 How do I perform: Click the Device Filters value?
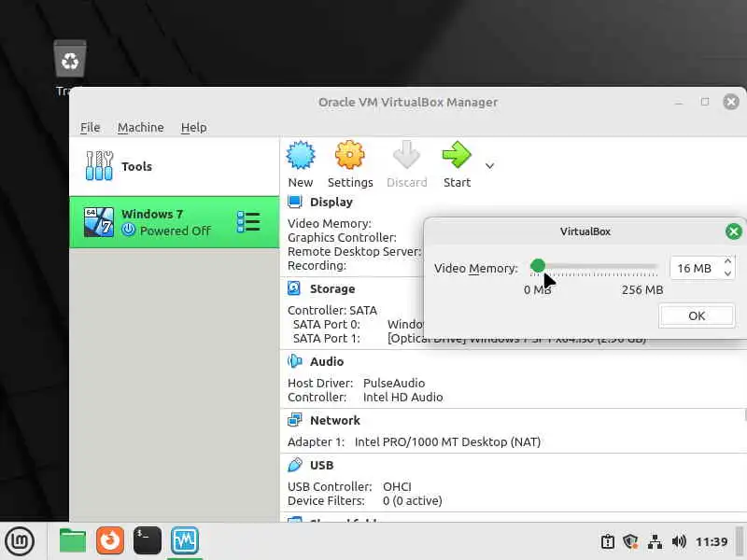point(413,501)
